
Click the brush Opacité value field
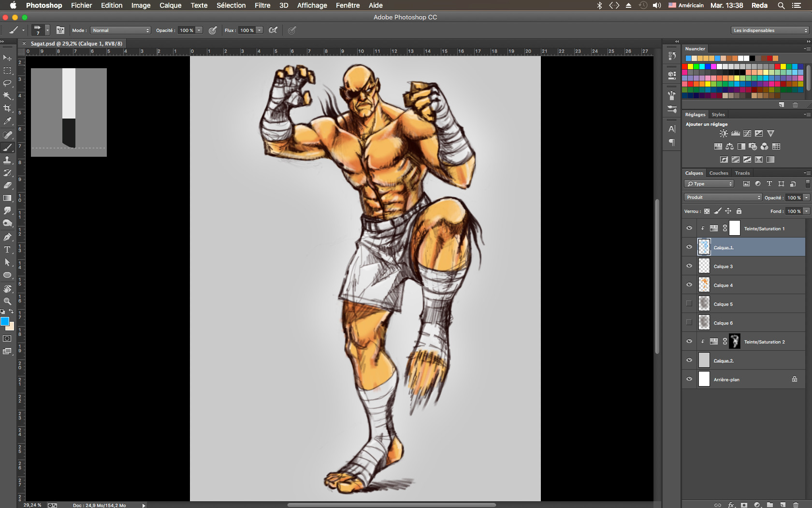tap(186, 30)
